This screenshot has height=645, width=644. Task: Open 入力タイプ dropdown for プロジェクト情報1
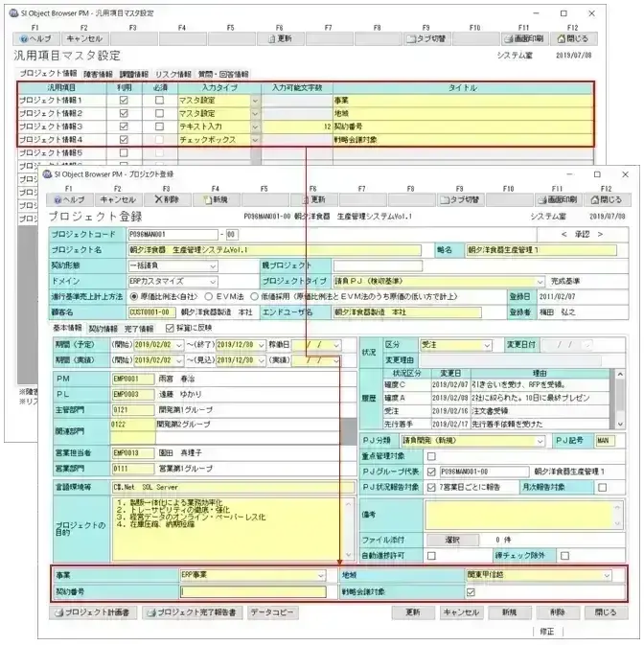click(255, 101)
